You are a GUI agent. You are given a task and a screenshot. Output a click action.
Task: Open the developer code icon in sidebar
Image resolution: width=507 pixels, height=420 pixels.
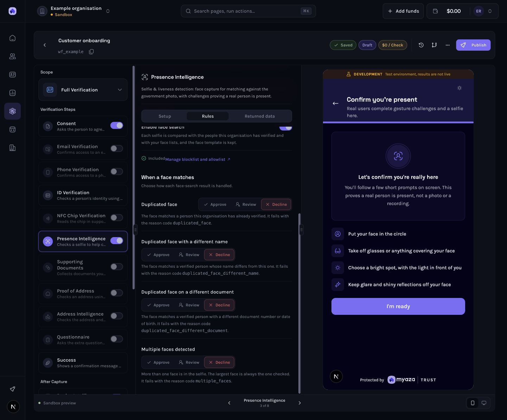coord(12,129)
